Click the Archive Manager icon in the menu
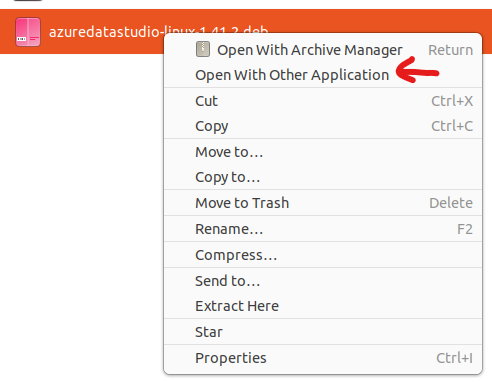Screen dimensions: 492x382 point(203,49)
